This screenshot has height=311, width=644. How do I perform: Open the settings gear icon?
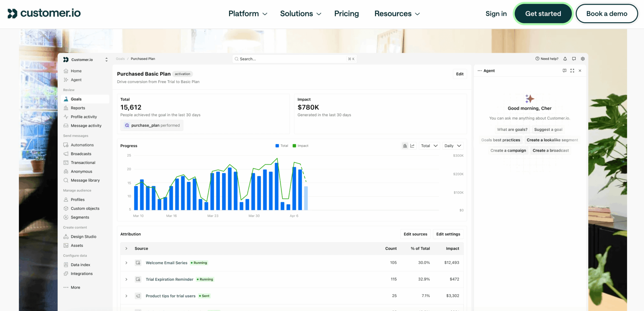[583, 59]
